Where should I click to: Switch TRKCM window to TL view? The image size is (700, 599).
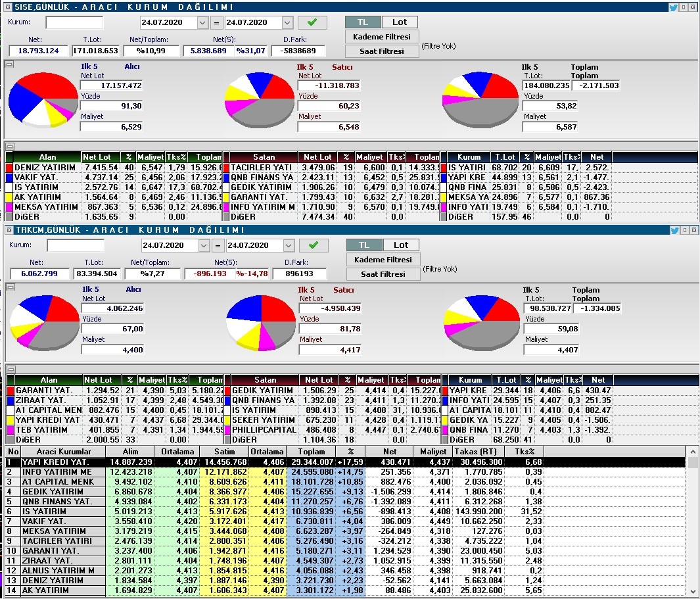(x=364, y=245)
